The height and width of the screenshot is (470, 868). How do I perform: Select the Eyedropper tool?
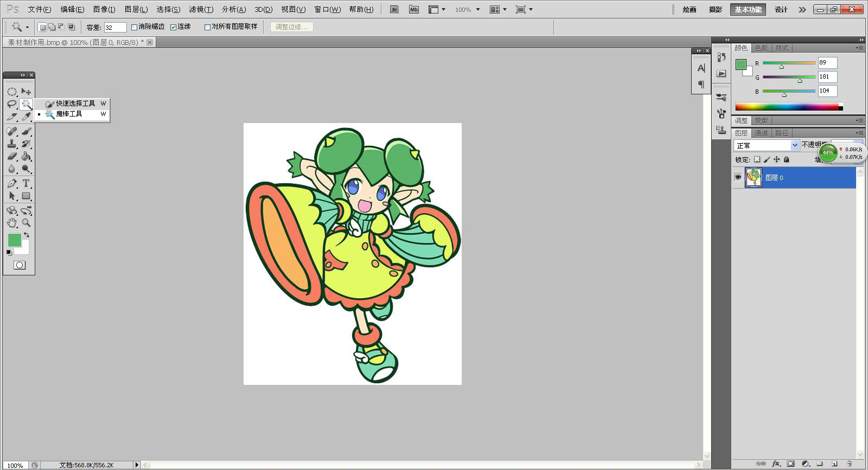point(26,117)
